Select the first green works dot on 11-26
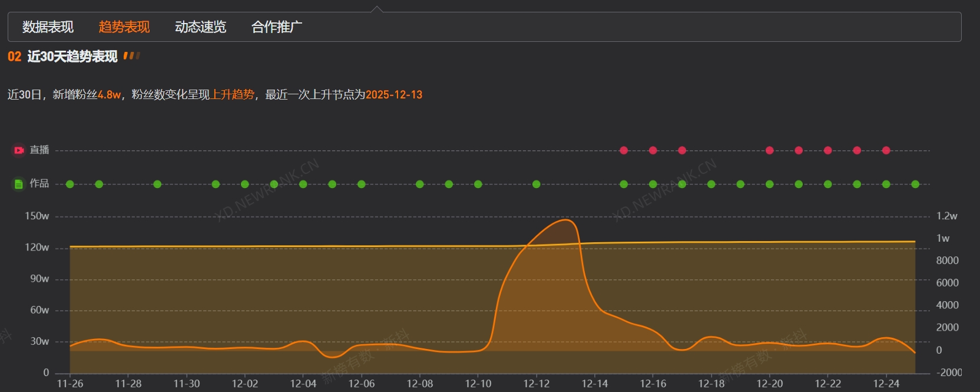The image size is (980, 392). tap(70, 185)
